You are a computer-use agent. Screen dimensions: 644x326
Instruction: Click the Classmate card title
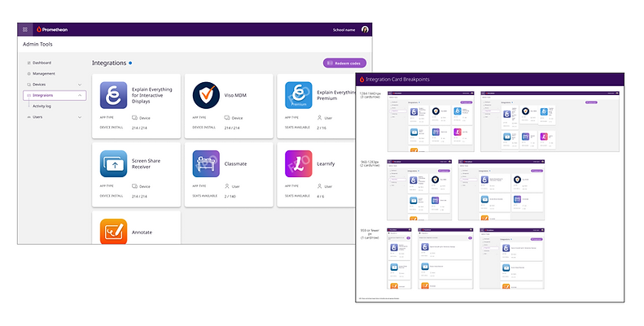click(235, 163)
